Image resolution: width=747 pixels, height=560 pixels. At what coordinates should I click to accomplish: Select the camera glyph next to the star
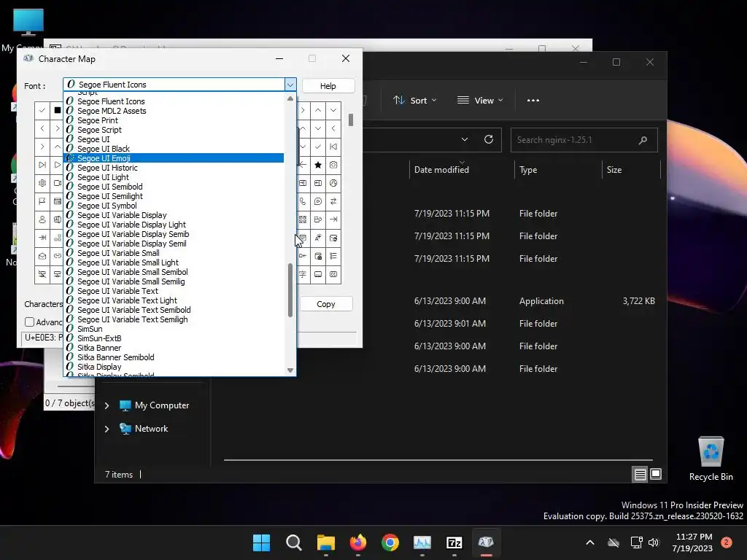[x=333, y=165]
